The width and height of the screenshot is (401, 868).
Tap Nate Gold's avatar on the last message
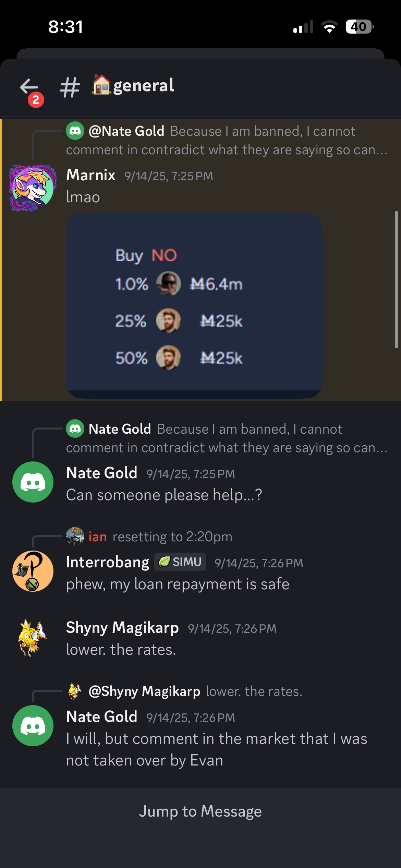click(x=33, y=726)
